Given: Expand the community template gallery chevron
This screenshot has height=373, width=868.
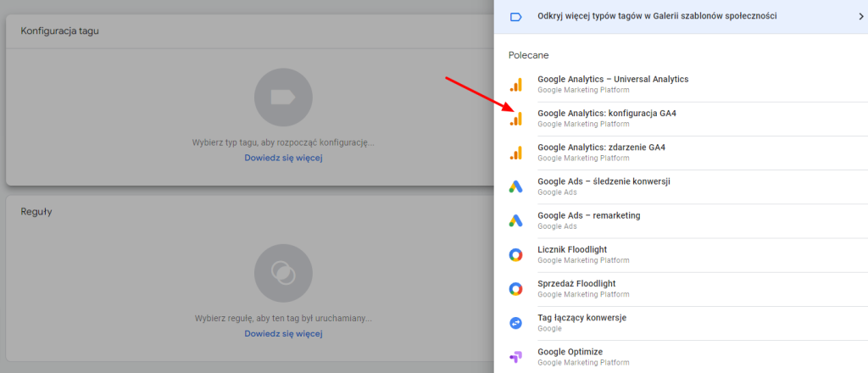Looking at the screenshot, I should (x=861, y=17).
